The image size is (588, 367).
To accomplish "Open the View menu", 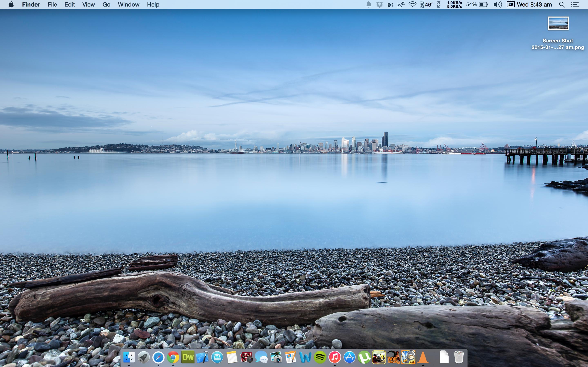I will click(88, 4).
